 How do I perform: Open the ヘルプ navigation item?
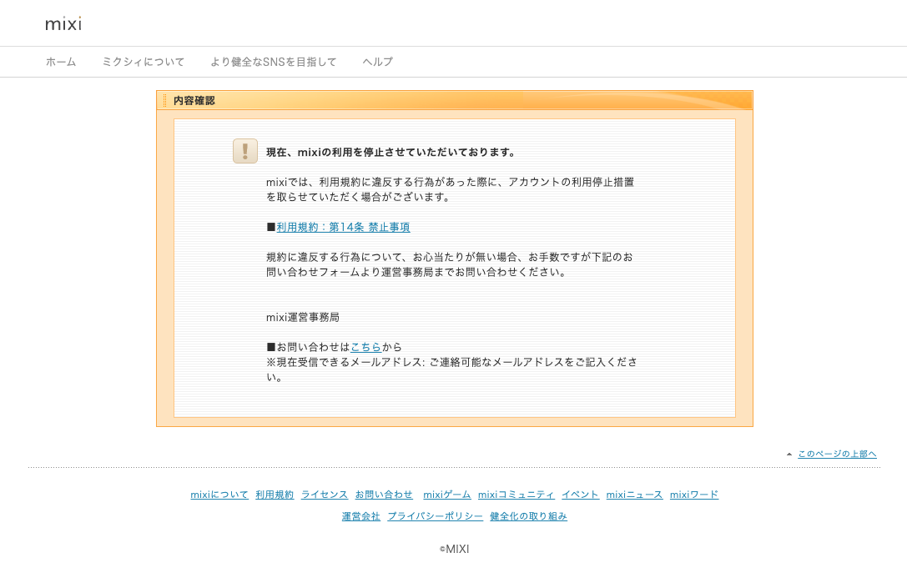coord(377,62)
